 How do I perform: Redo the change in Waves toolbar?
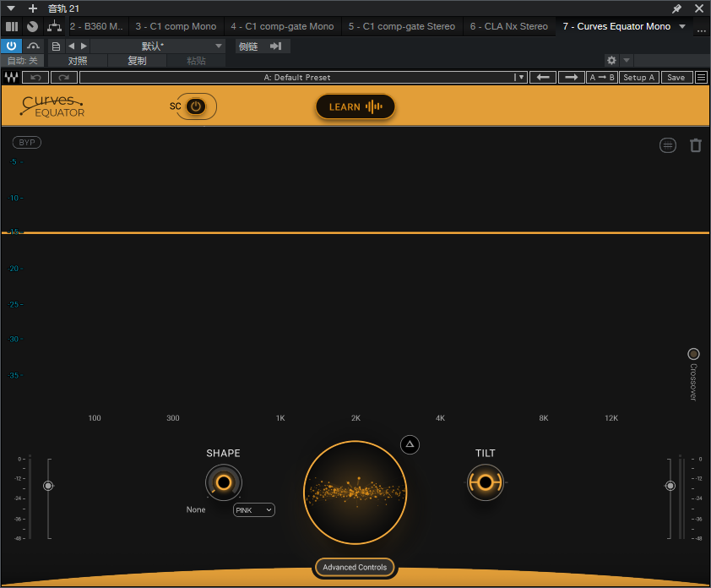(x=64, y=78)
